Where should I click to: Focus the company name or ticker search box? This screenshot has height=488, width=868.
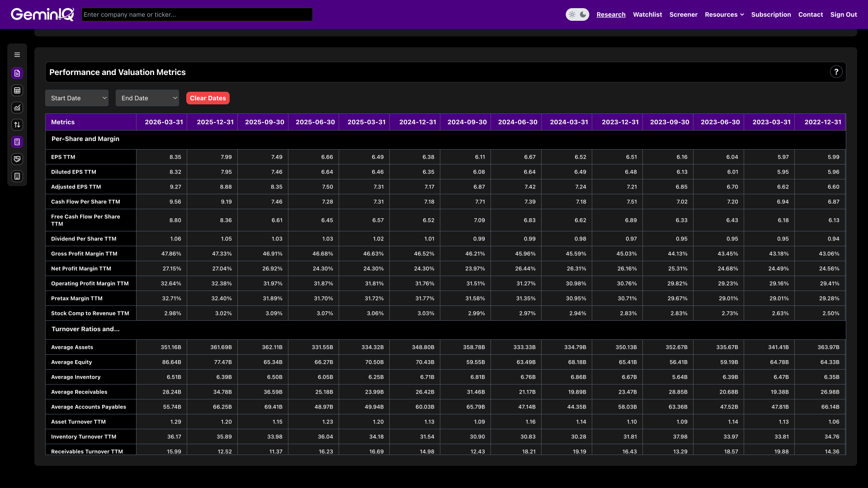[197, 14]
